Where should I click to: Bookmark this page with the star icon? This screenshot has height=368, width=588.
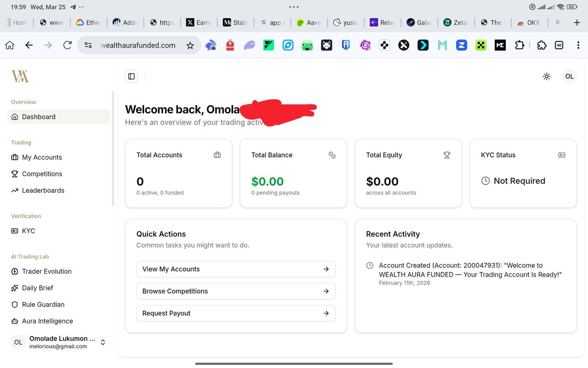coord(190,45)
